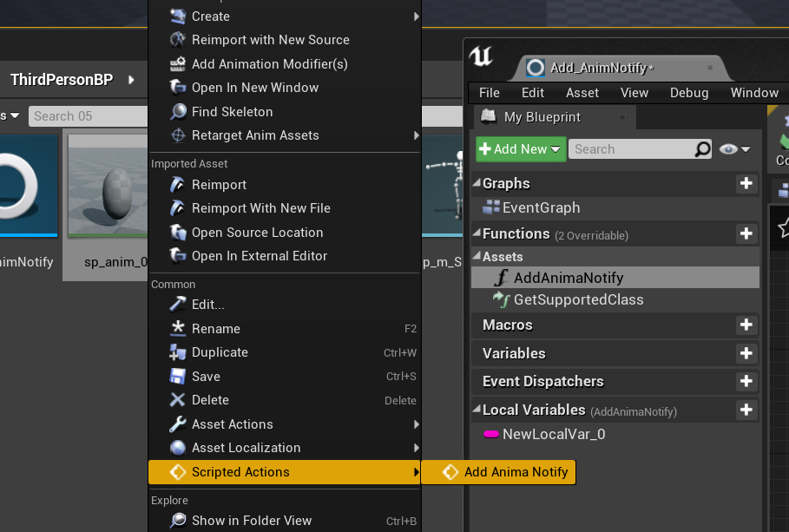Add a new graph with the plus button
This screenshot has height=532, width=789.
coord(746,183)
